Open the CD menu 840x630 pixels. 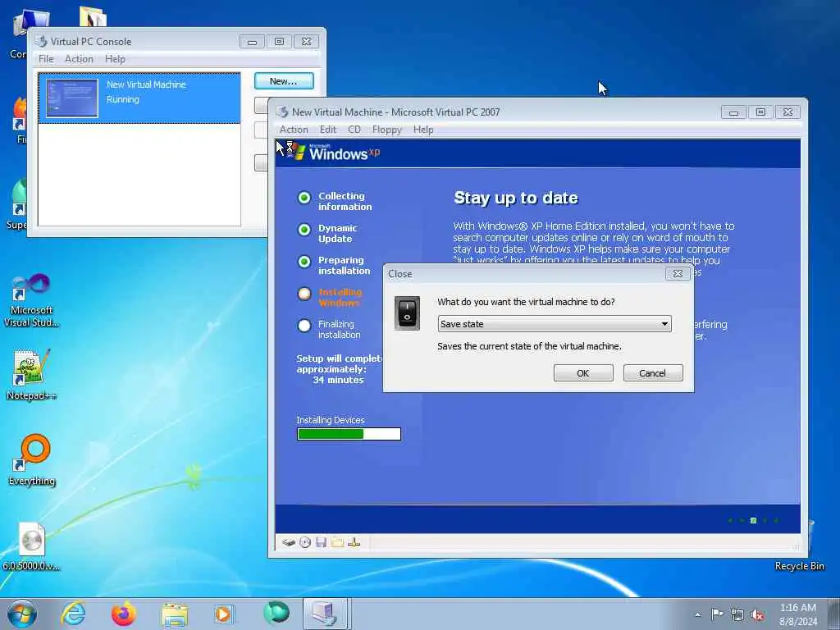pyautogui.click(x=354, y=130)
